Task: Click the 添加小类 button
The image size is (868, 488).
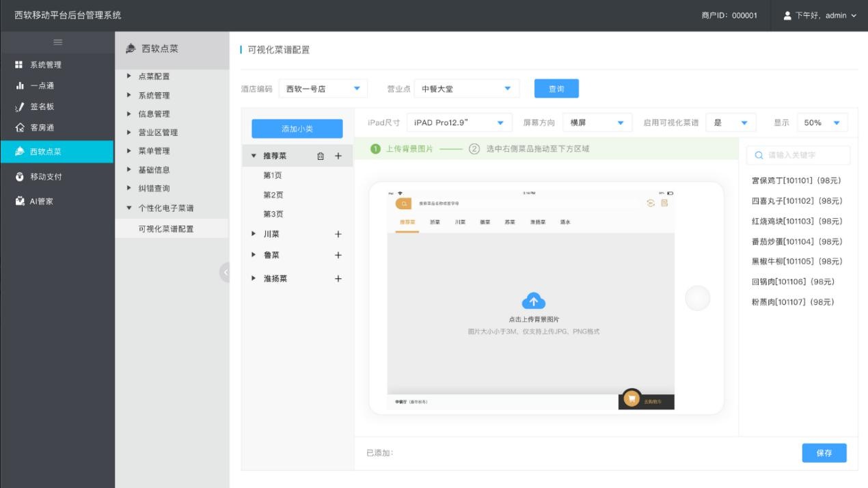Action: pos(297,128)
